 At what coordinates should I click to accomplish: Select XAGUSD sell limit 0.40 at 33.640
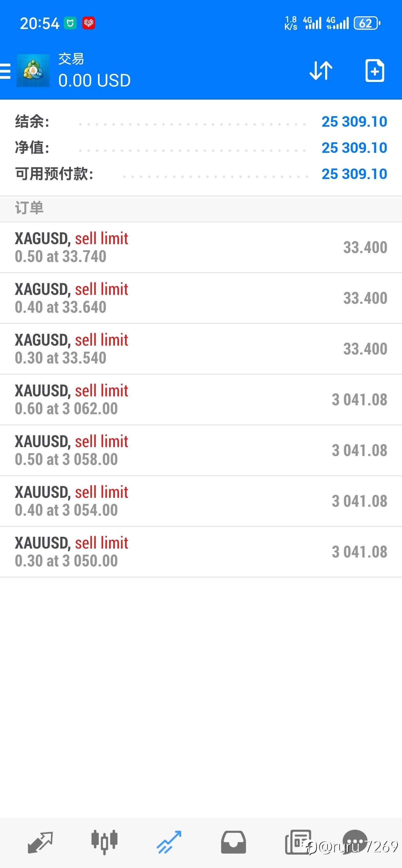pyautogui.click(x=201, y=298)
